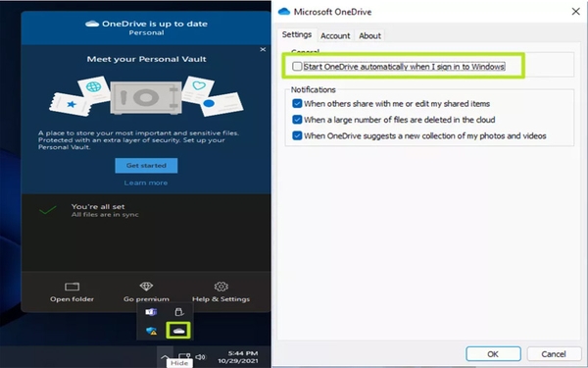Click the Personal Vault safe illustration
This screenshot has height=368, width=588.
[x=146, y=98]
